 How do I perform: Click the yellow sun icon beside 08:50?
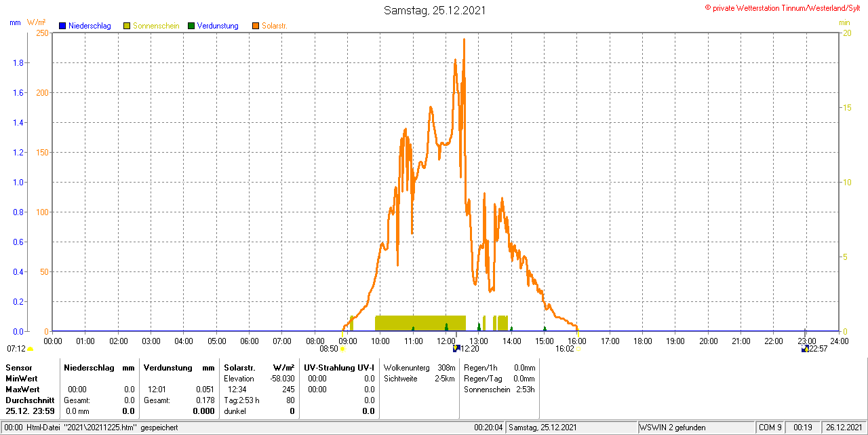342,349
